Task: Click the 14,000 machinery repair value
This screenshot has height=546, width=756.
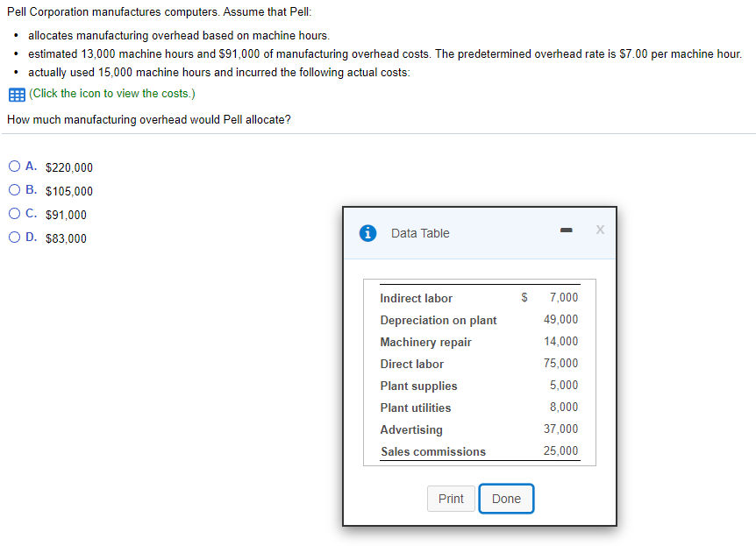Action: 560,341
